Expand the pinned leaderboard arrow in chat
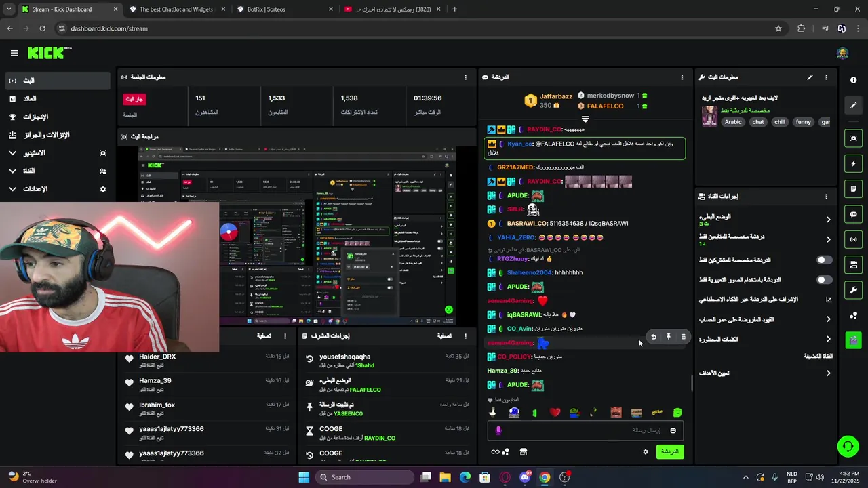This screenshot has height=488, width=868. pyautogui.click(x=585, y=119)
